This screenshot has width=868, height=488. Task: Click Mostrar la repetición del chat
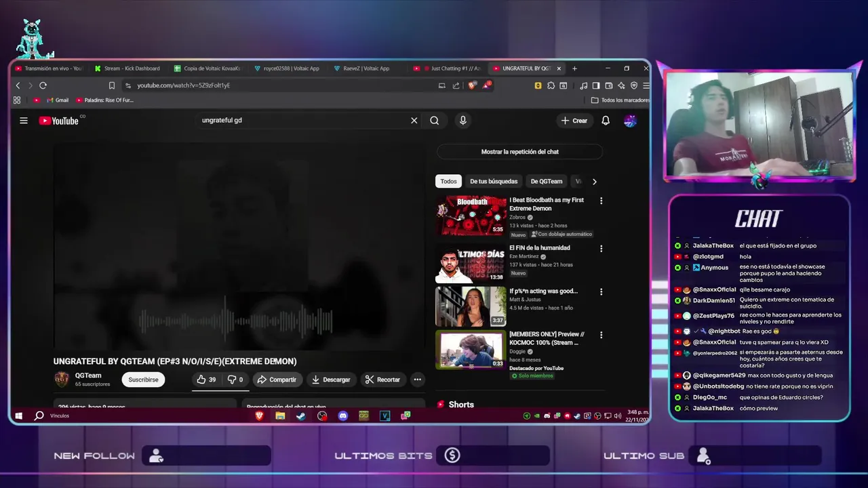click(520, 152)
